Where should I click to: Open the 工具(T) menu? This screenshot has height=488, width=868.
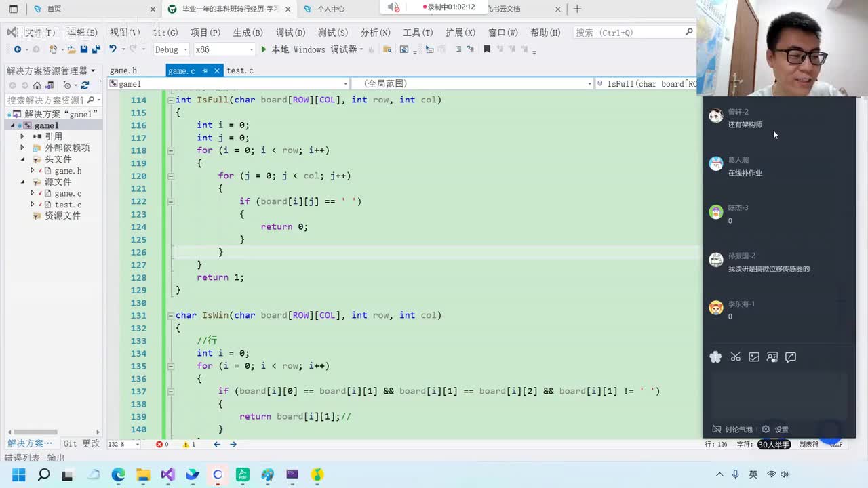pos(418,33)
